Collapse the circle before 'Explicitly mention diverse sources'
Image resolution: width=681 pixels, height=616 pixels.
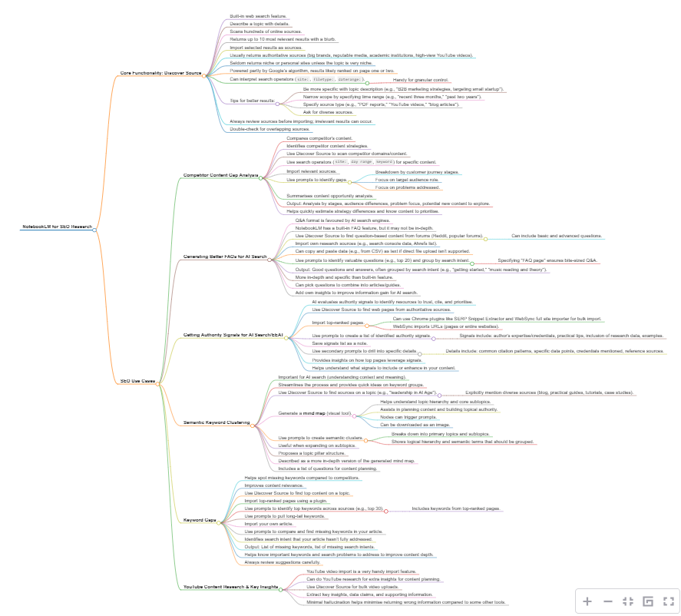pyautogui.click(x=439, y=396)
